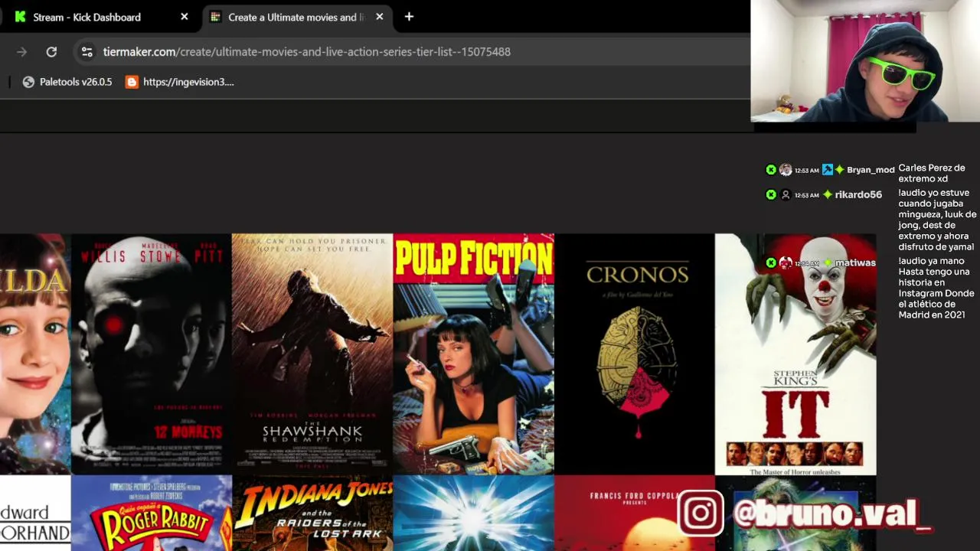Select the Indiana Jones Raiders poster
This screenshot has width=980, height=551.
tap(312, 514)
